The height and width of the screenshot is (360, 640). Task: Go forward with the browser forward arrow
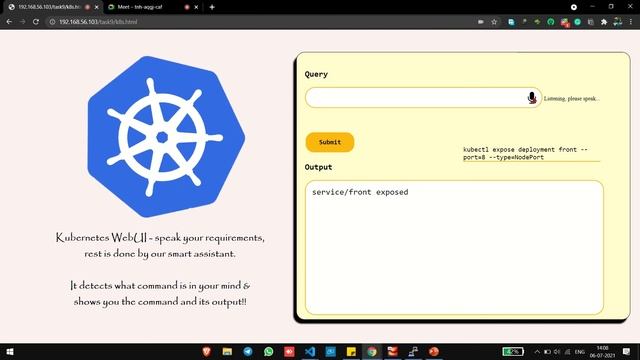pyautogui.click(x=22, y=22)
